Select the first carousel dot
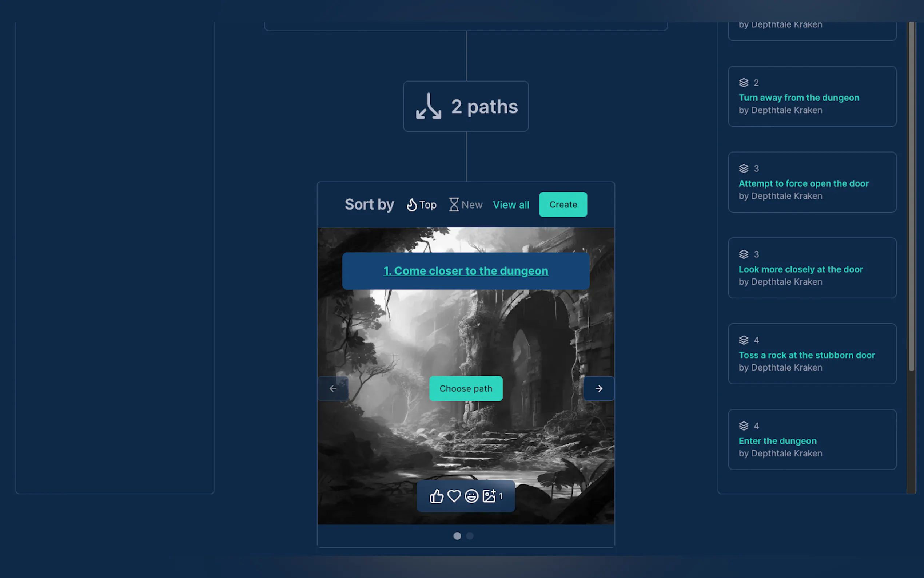Screen dimensions: 924x578 457,536
